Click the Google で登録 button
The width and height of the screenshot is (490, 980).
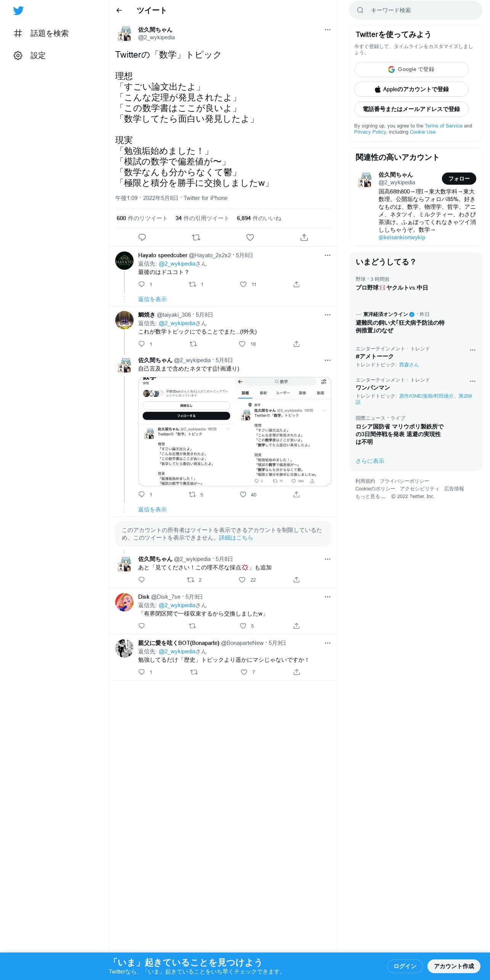(411, 69)
